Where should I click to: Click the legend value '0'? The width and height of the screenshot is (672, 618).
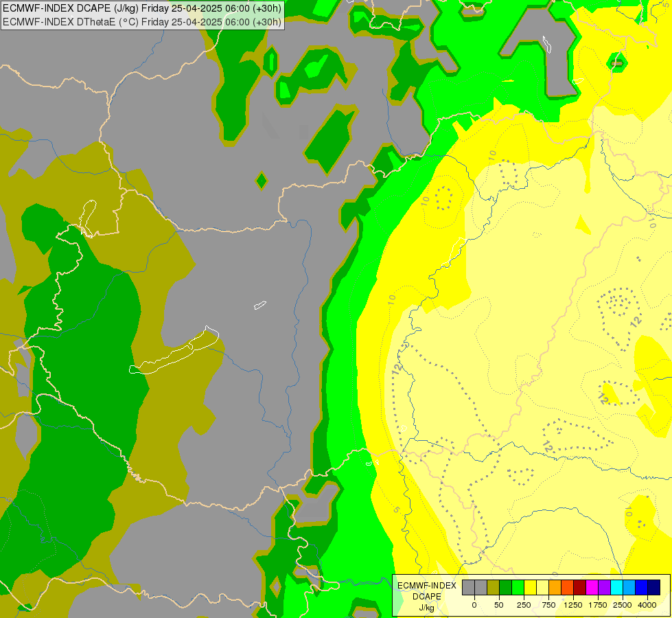coord(474,605)
